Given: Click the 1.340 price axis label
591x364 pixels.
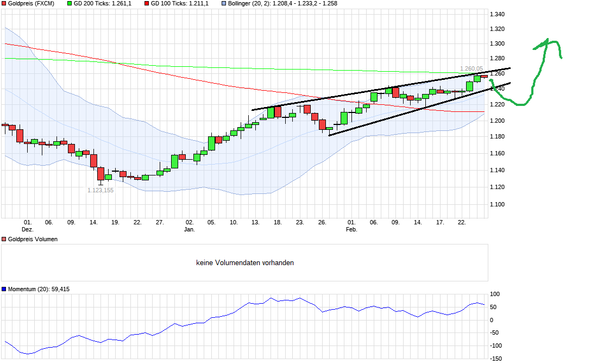Looking at the screenshot, I should pyautogui.click(x=497, y=14).
